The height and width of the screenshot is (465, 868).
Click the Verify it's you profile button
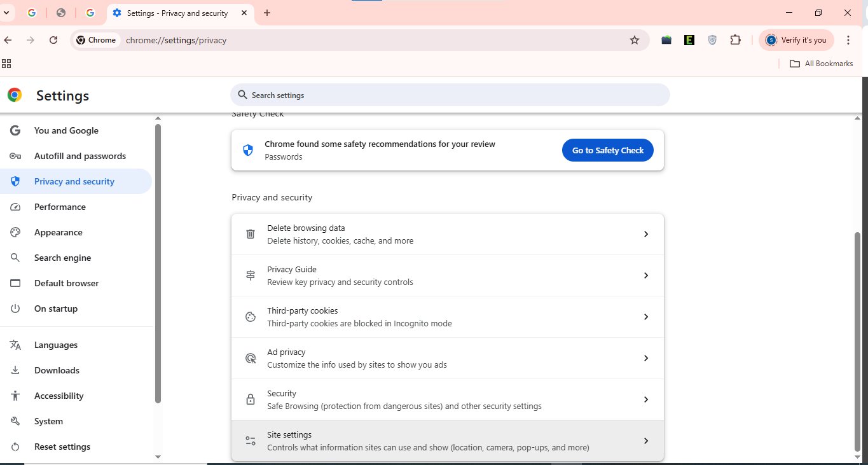point(797,40)
